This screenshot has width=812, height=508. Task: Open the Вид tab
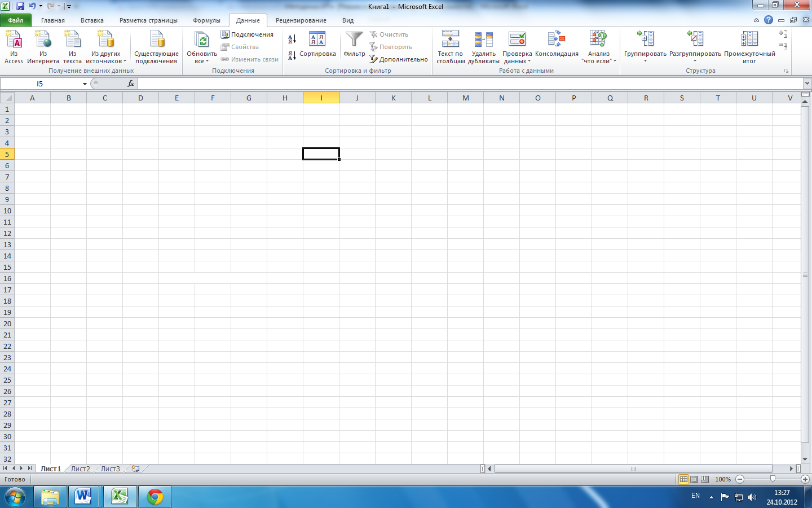click(348, 20)
